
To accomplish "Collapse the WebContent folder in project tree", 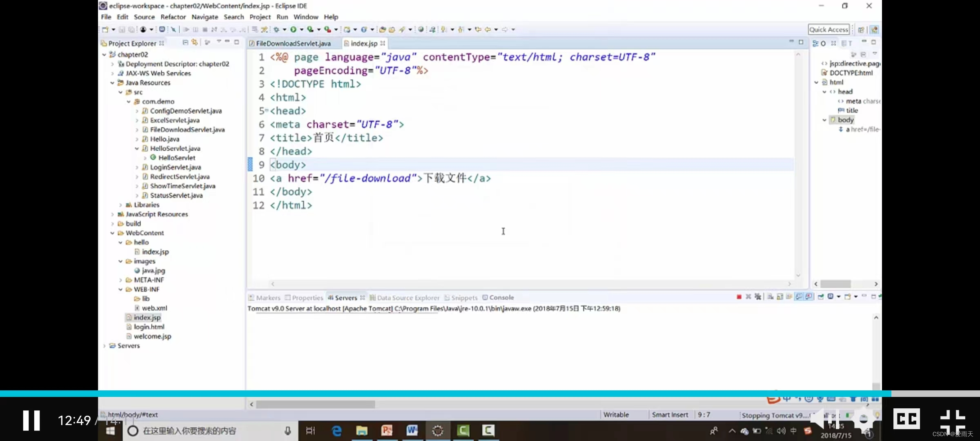I will pos(112,233).
